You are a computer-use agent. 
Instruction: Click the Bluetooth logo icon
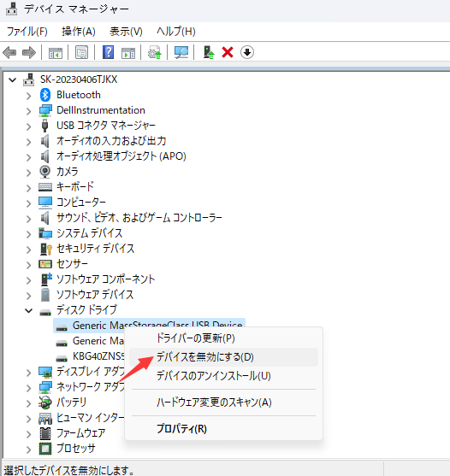point(45,95)
